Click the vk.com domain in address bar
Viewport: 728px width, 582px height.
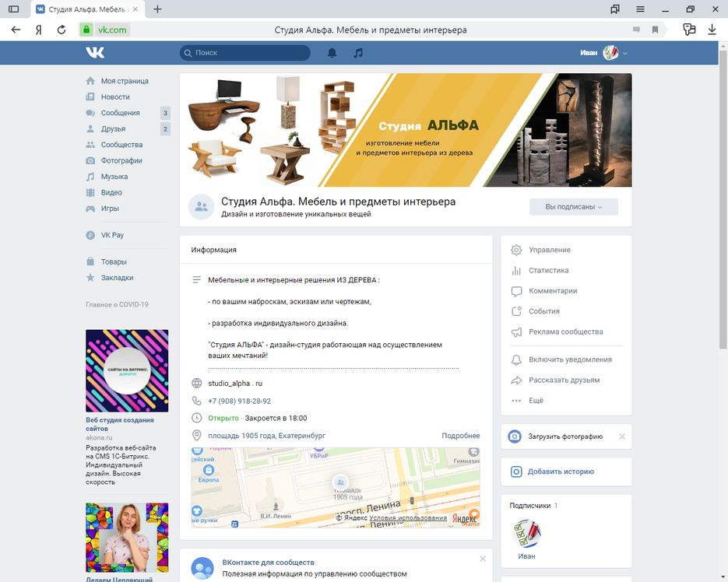point(112,30)
